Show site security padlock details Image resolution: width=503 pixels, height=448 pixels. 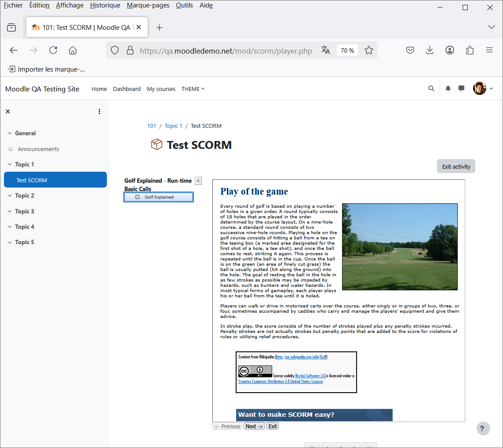tap(130, 51)
